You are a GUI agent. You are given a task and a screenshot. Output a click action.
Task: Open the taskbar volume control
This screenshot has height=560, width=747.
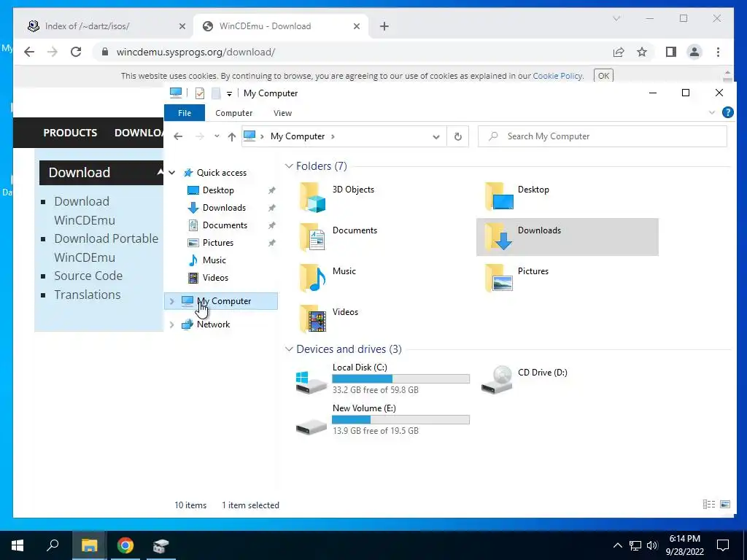(652, 545)
